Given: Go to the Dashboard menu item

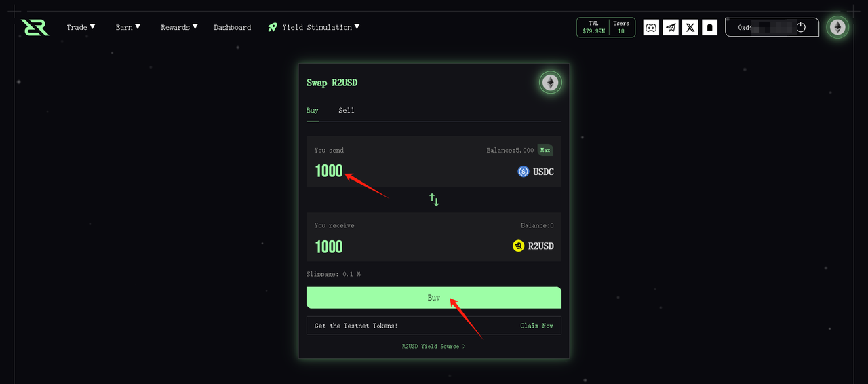Looking at the screenshot, I should pos(233,27).
